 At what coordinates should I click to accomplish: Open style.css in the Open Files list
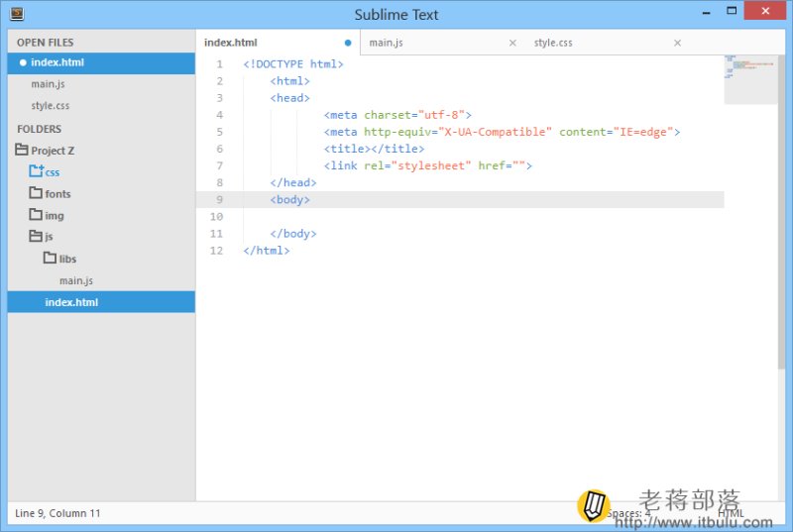point(101,106)
